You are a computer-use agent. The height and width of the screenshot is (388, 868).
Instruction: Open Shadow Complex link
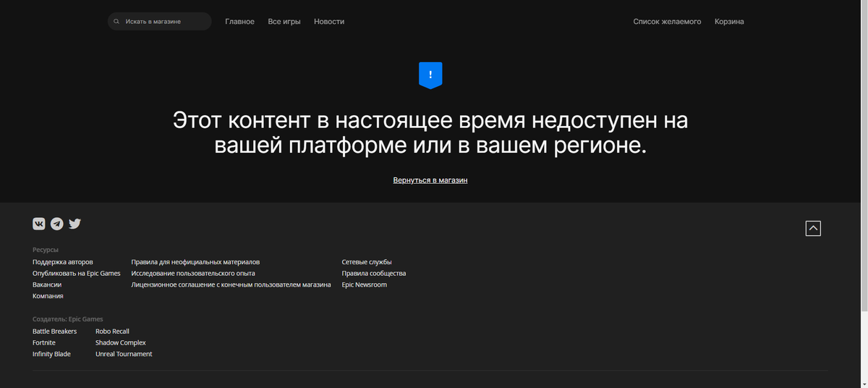pyautogui.click(x=121, y=342)
